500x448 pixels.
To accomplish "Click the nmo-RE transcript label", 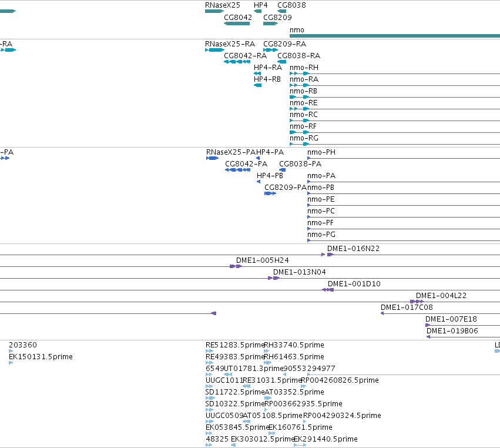I will coord(304,103).
